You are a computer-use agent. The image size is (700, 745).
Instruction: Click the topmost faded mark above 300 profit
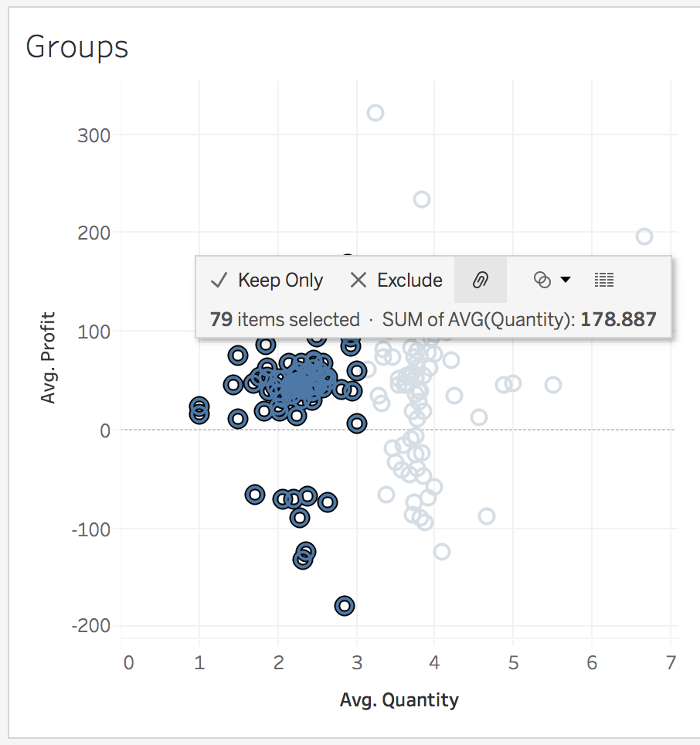click(375, 113)
